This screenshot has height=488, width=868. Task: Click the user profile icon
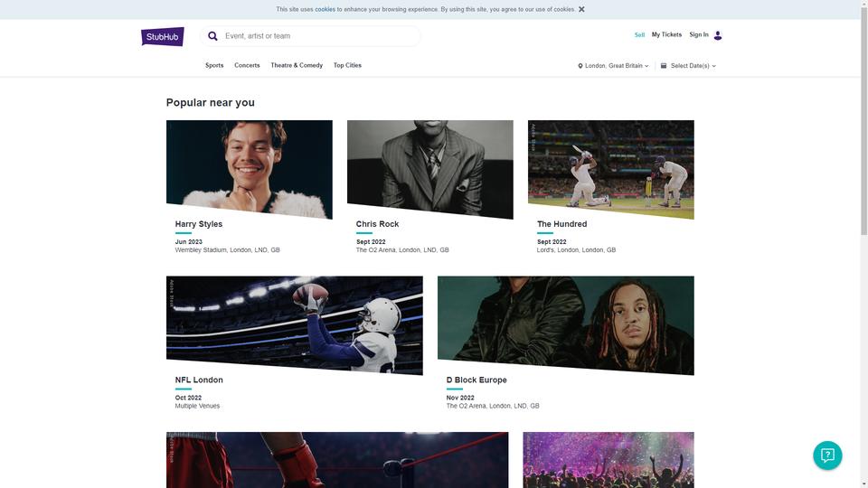point(718,35)
